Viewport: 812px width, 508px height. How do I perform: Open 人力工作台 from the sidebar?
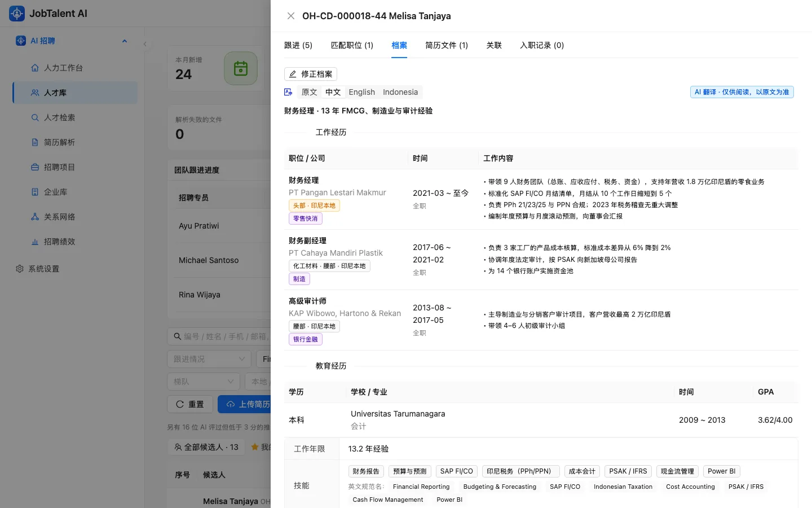coord(75,68)
